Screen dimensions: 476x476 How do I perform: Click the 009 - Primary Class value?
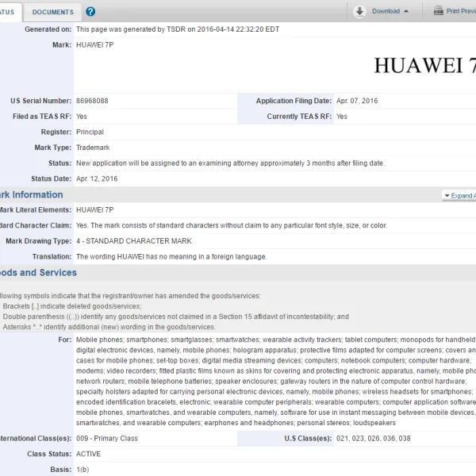coord(106,439)
